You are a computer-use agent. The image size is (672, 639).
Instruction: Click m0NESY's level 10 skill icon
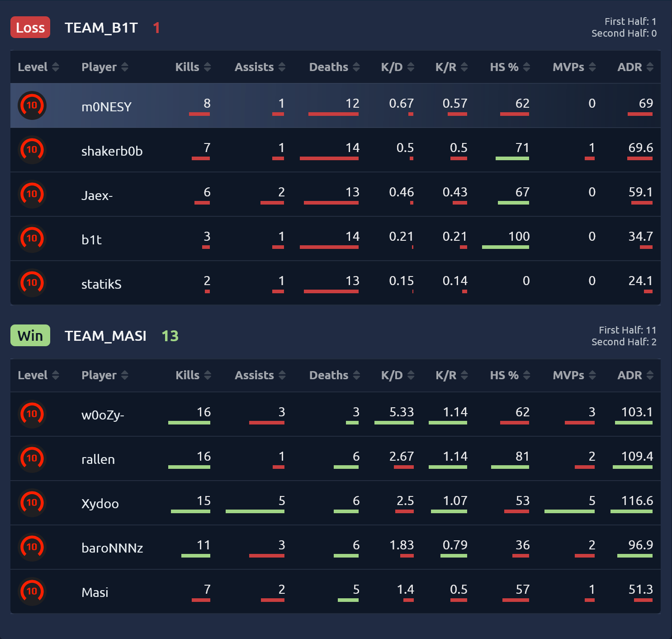pyautogui.click(x=32, y=105)
